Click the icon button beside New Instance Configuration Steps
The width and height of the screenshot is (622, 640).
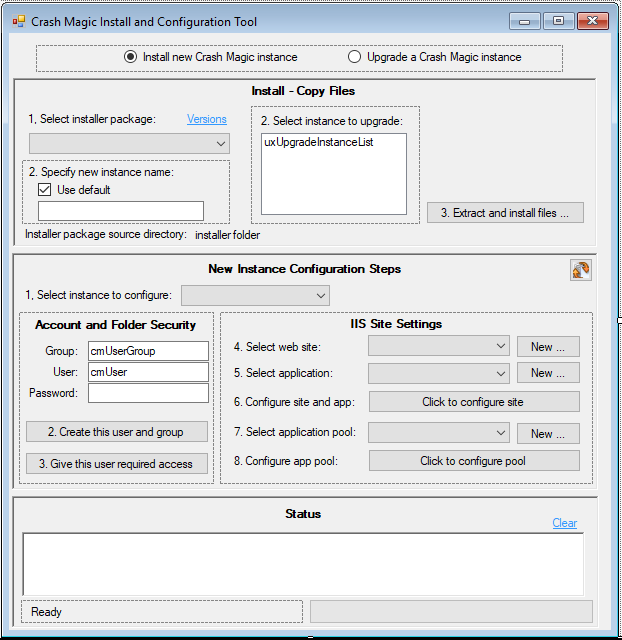(x=580, y=270)
